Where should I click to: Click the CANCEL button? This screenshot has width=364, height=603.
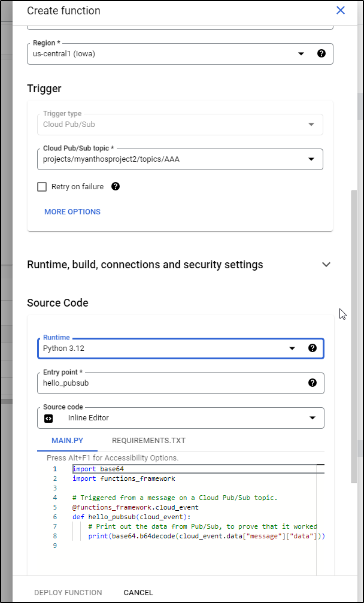(x=138, y=593)
